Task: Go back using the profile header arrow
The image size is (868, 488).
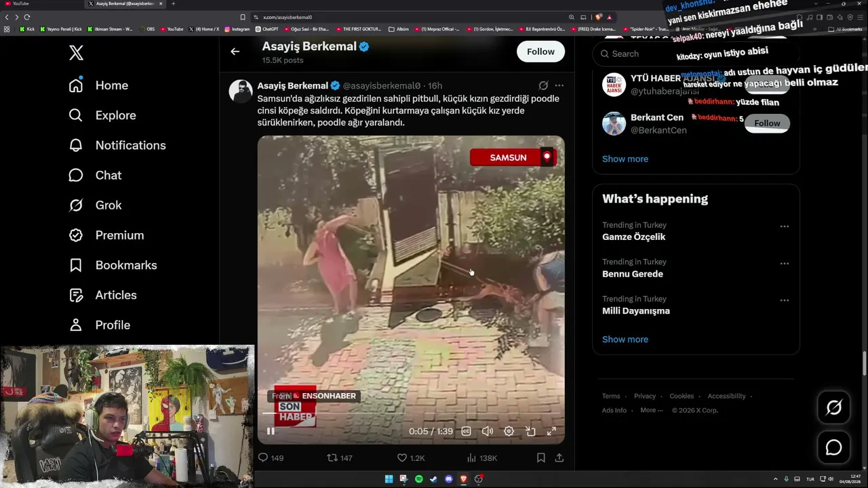Action: pos(235,52)
